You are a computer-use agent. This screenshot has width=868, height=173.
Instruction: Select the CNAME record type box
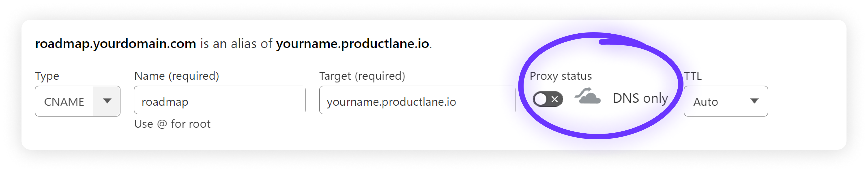click(x=64, y=102)
